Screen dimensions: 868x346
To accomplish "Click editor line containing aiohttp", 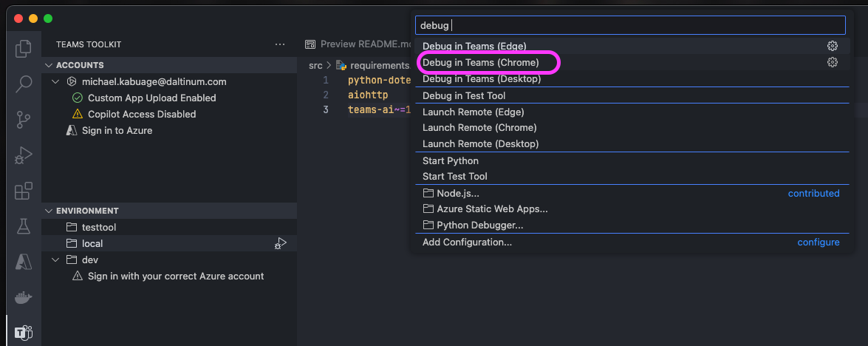I will coord(368,95).
